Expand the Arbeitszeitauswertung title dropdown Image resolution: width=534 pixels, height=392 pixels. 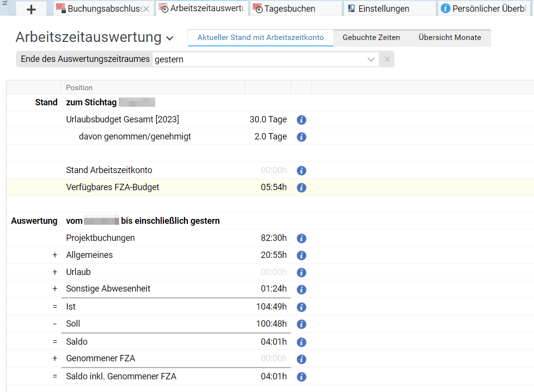[169, 39]
